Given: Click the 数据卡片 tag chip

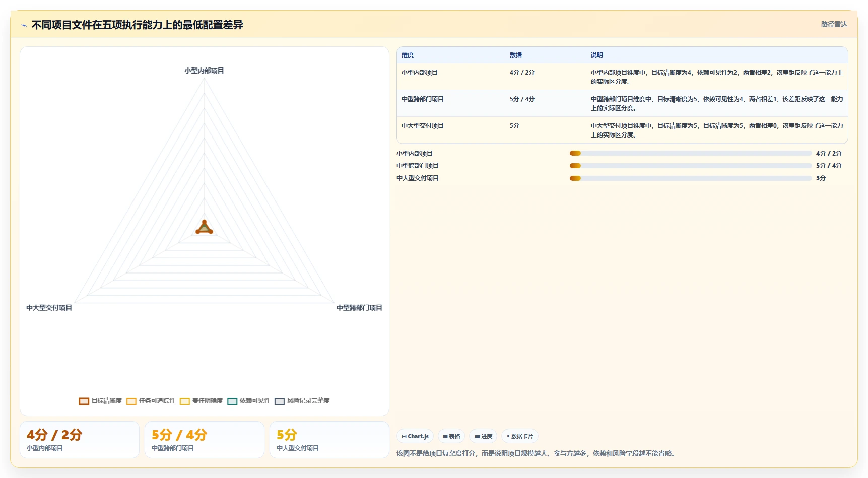Looking at the screenshot, I should 519,436.
